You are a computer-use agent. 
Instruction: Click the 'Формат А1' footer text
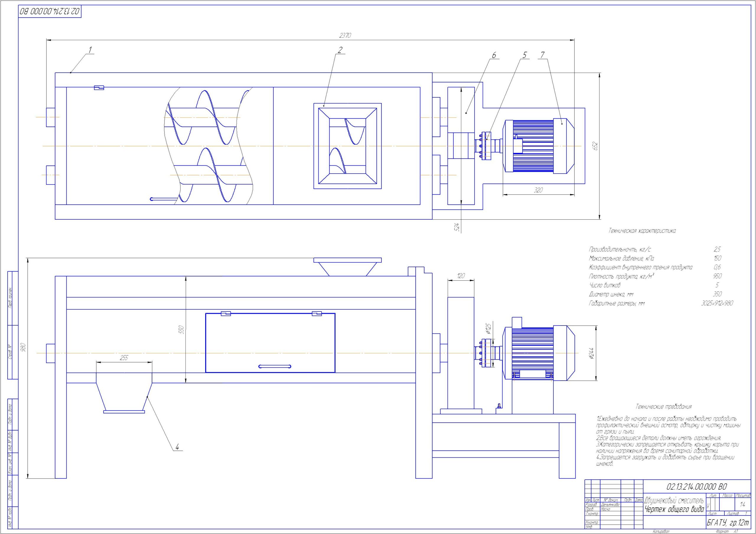coord(727,532)
